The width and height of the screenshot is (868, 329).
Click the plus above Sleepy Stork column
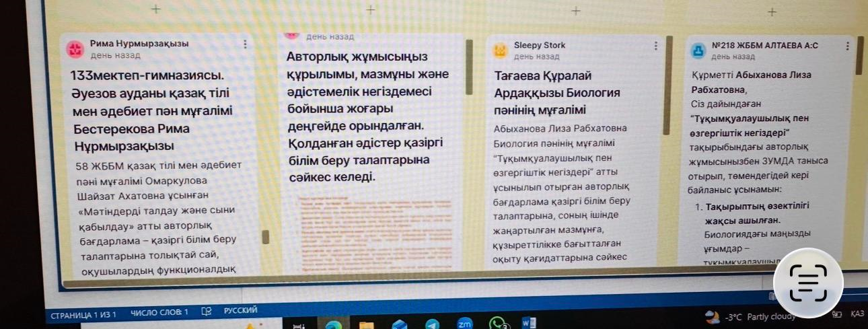575,11
